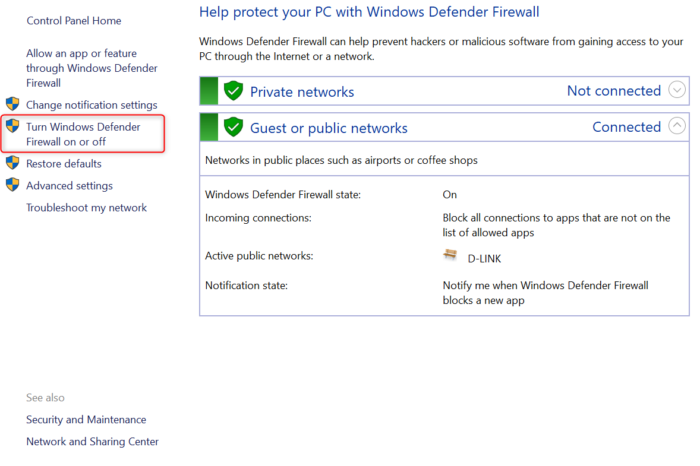Click the Firewall state value On

point(450,195)
